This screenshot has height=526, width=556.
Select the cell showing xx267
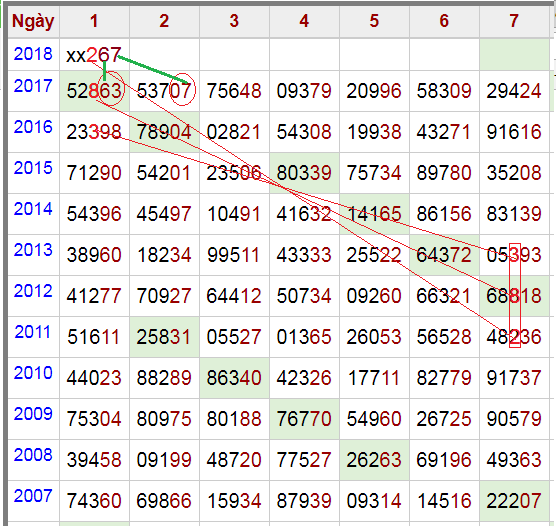click(x=94, y=55)
